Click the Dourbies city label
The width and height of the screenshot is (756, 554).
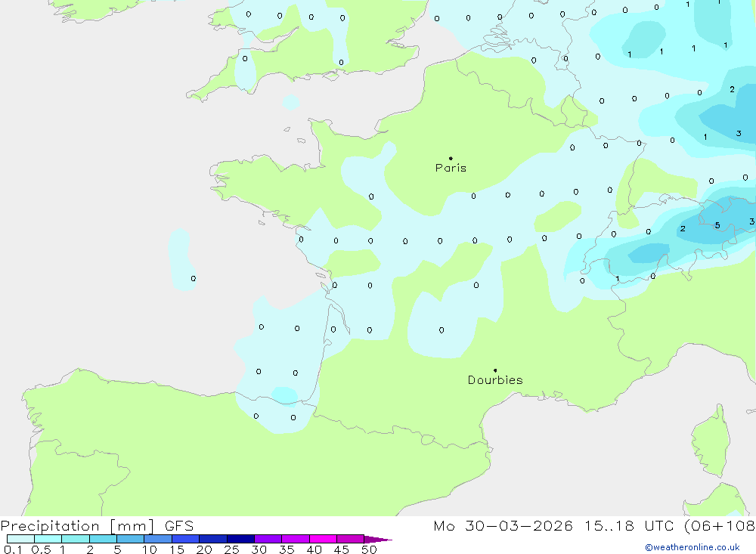click(x=495, y=380)
